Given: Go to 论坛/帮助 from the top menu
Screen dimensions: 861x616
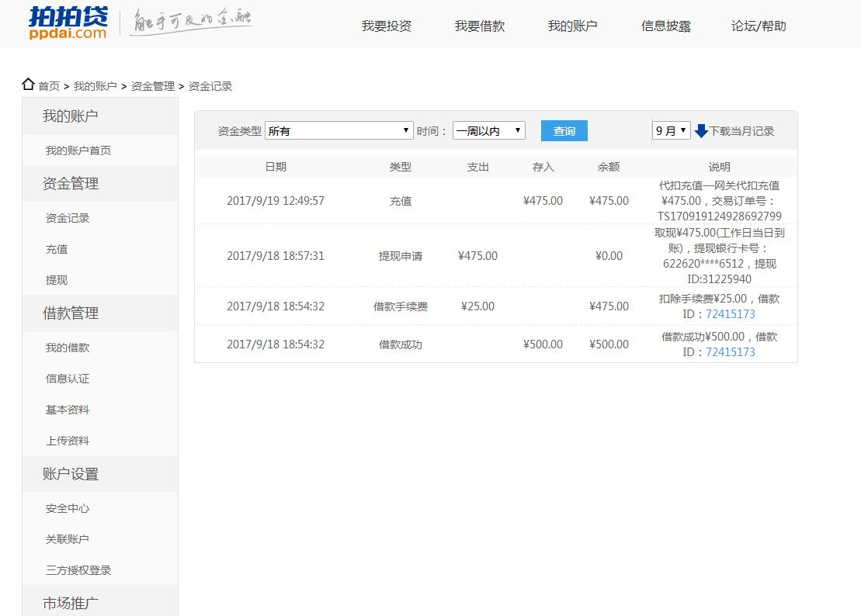Looking at the screenshot, I should pyautogui.click(x=758, y=25).
